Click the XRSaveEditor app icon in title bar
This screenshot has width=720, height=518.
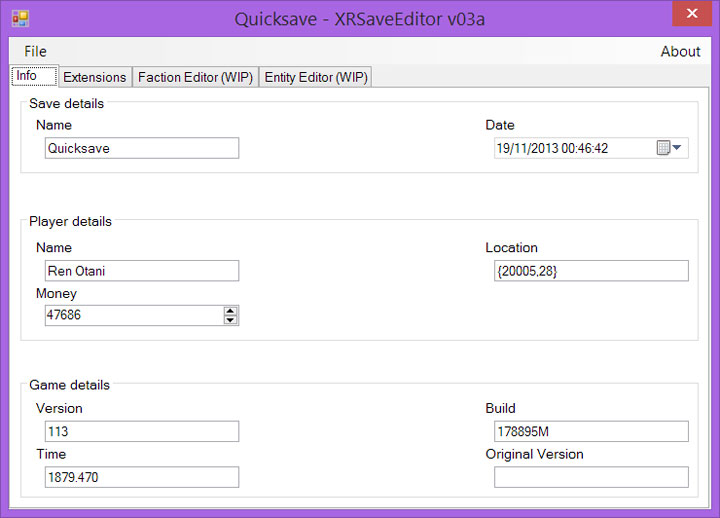point(20,18)
